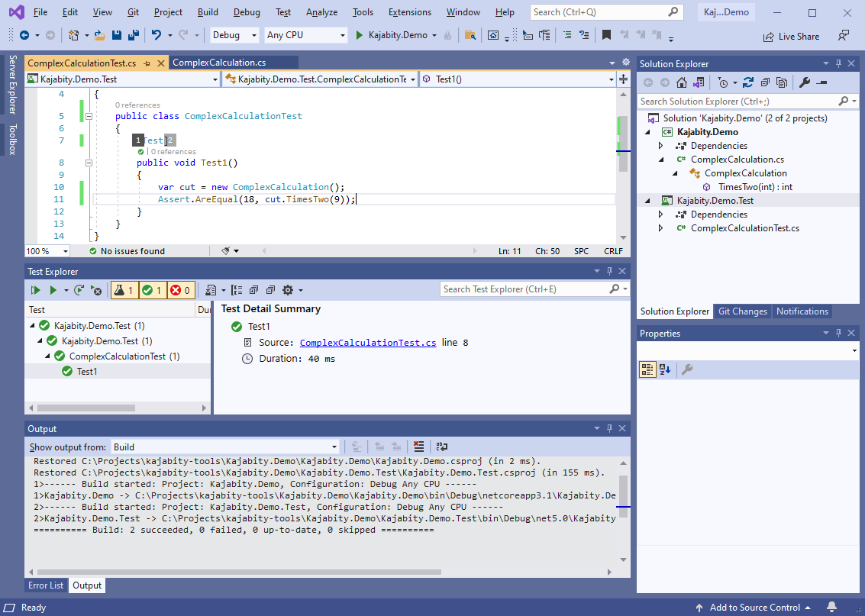Collapse All in Solution Explorer
This screenshot has width=865, height=616.
766,82
